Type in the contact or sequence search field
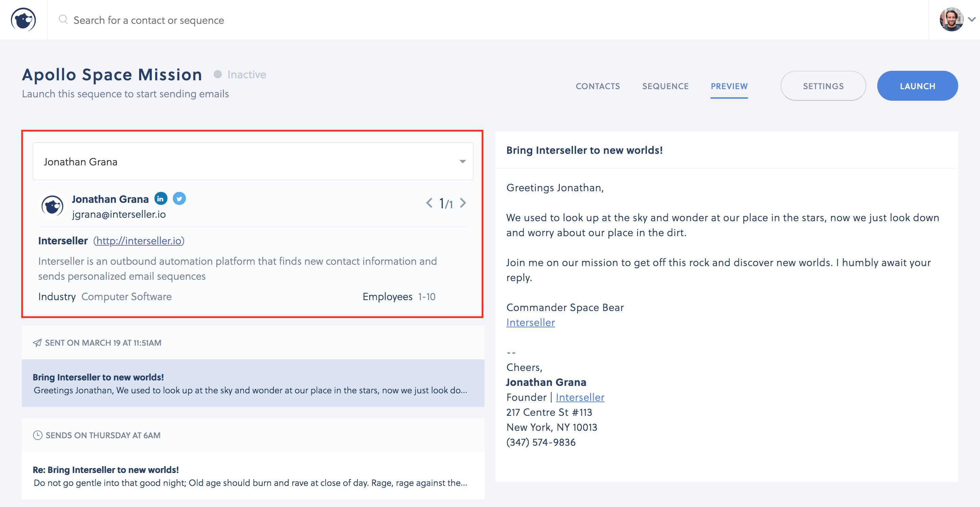Image resolution: width=980 pixels, height=507 pixels. tap(148, 20)
